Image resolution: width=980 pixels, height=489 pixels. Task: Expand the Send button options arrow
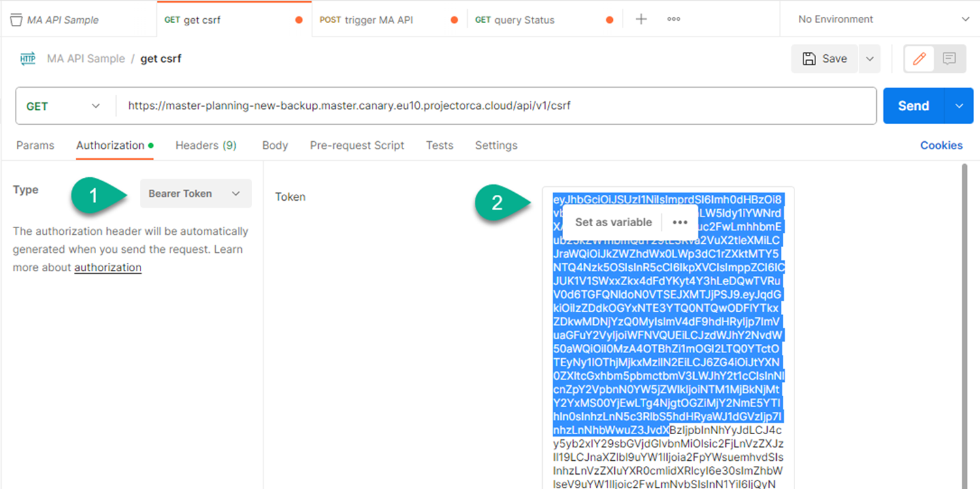pos(959,106)
